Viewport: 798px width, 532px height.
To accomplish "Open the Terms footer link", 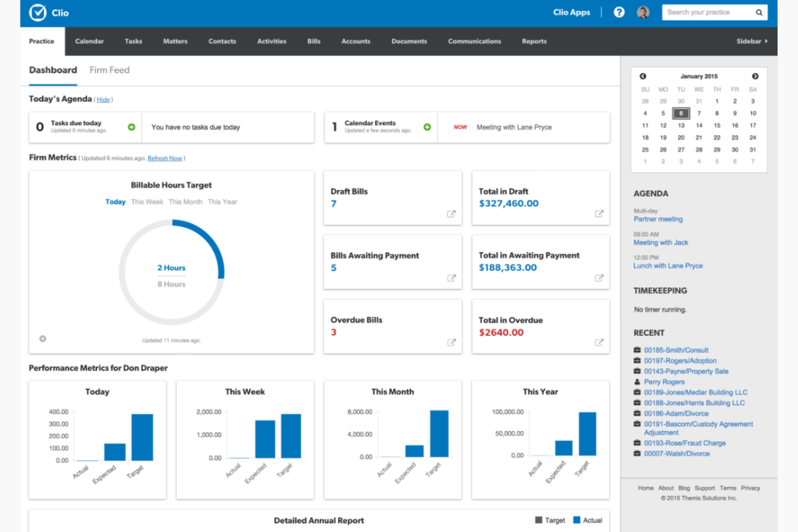I will tap(728, 488).
